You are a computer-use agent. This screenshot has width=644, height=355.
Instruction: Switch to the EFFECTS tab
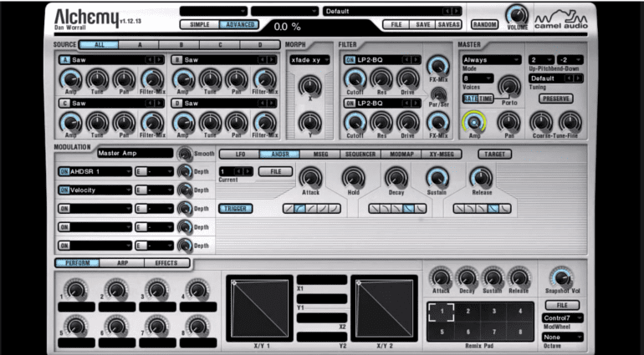click(166, 263)
